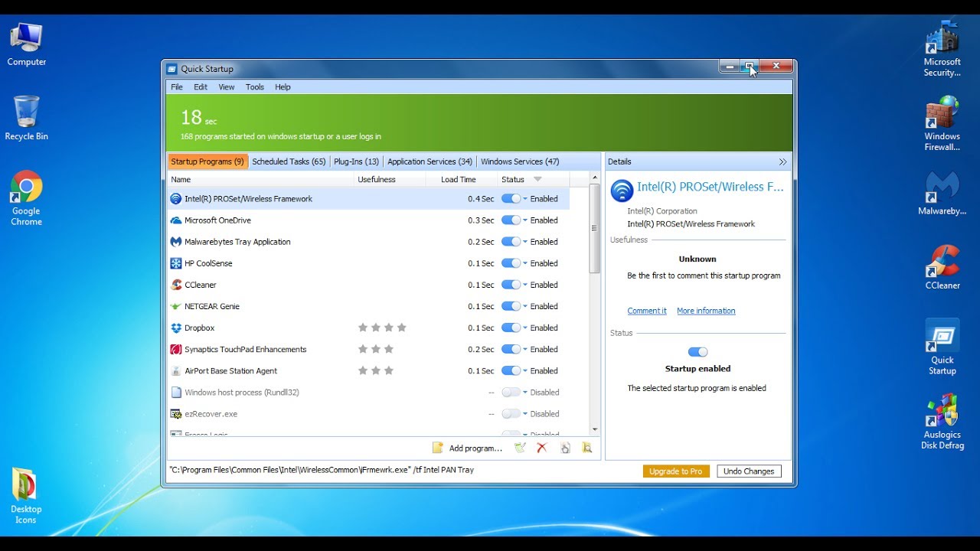Open status dropdown arrow for Malwarebytes Tray Application
The width and height of the screenshot is (980, 551).
[525, 242]
